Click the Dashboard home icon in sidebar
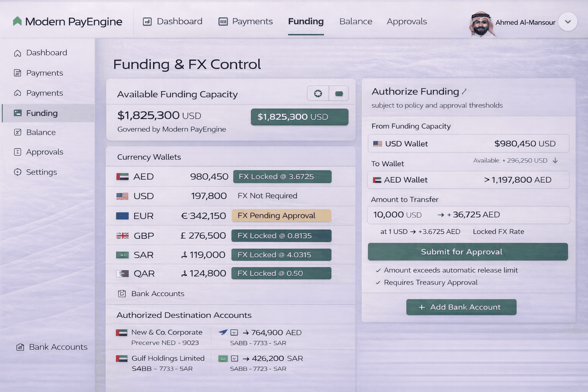Image resolution: width=588 pixels, height=392 pixels. pyautogui.click(x=18, y=53)
